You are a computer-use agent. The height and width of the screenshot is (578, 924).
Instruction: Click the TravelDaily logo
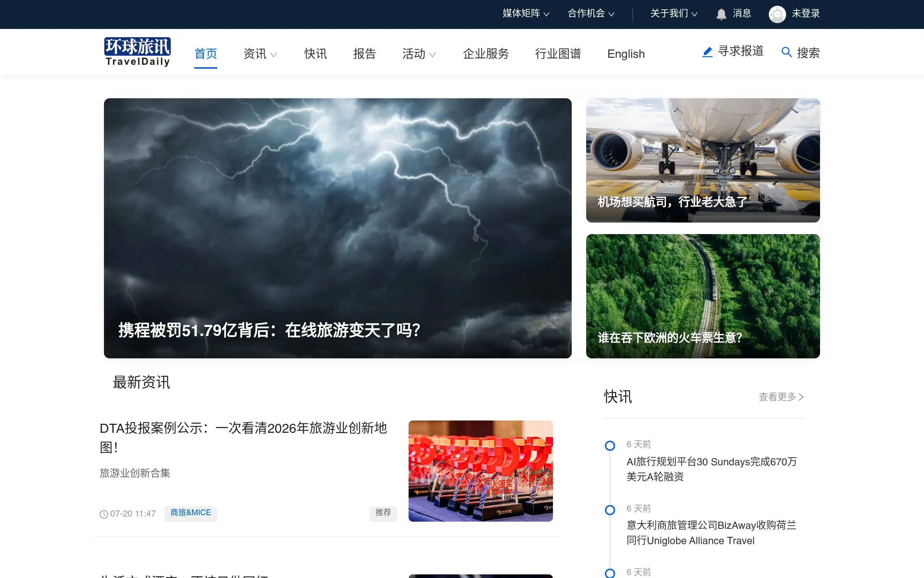138,52
